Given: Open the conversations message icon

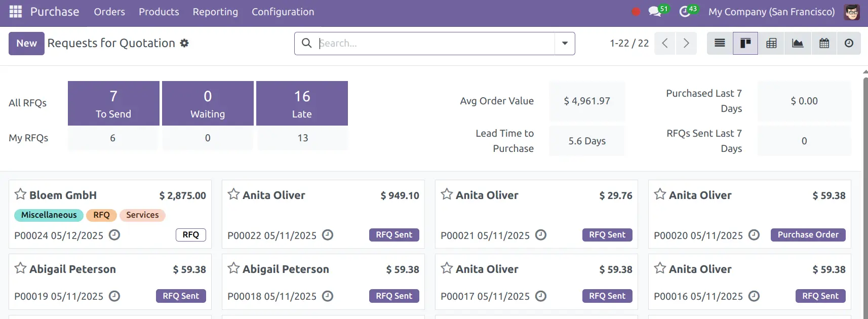Looking at the screenshot, I should click(x=655, y=12).
